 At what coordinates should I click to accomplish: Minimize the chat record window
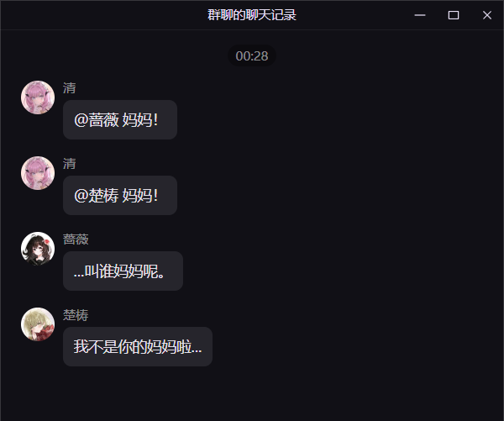pyautogui.click(x=420, y=15)
